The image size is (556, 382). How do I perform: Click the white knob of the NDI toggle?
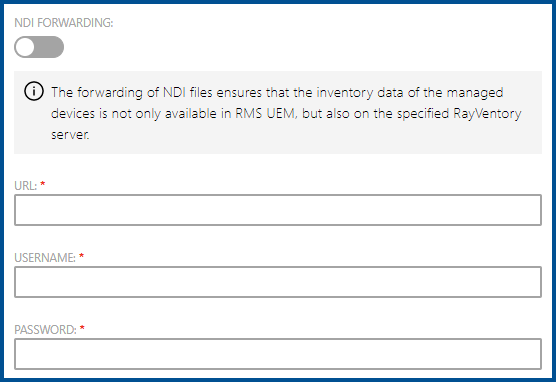(x=25, y=47)
